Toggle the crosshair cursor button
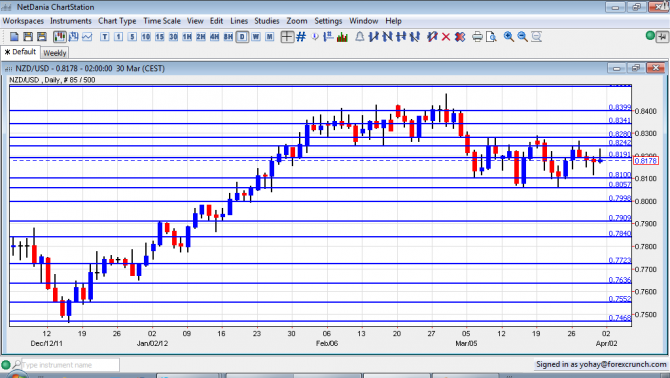 [x=287, y=37]
